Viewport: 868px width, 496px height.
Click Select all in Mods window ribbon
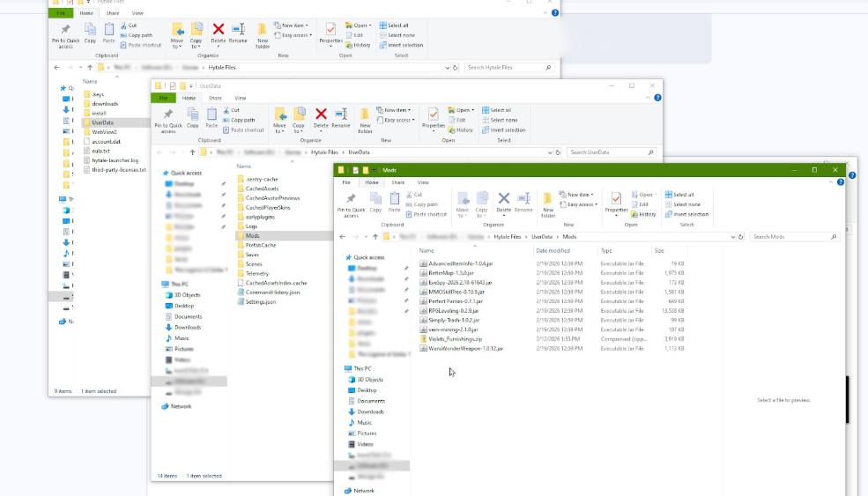[x=679, y=195]
